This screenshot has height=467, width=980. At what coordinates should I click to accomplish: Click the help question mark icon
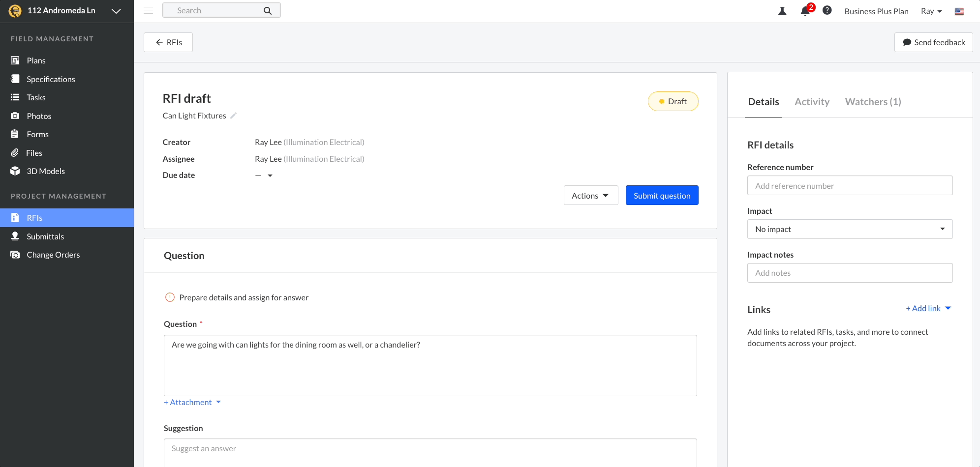[x=827, y=10]
